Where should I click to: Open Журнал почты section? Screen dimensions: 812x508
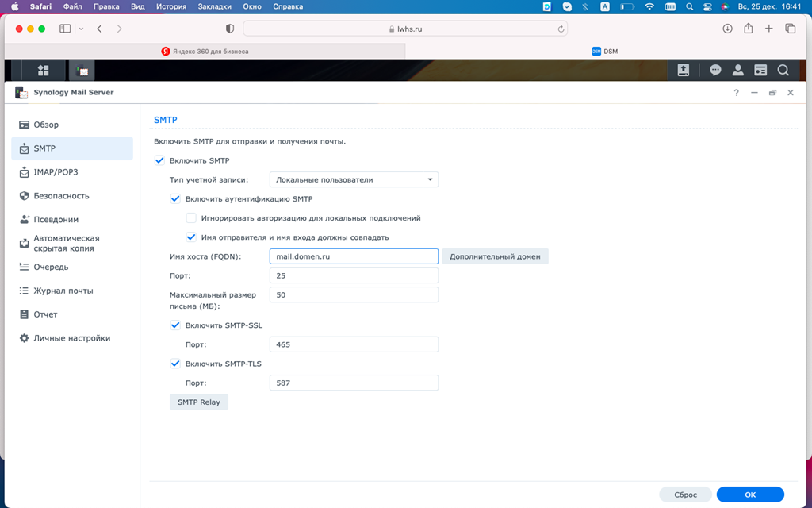72,291
